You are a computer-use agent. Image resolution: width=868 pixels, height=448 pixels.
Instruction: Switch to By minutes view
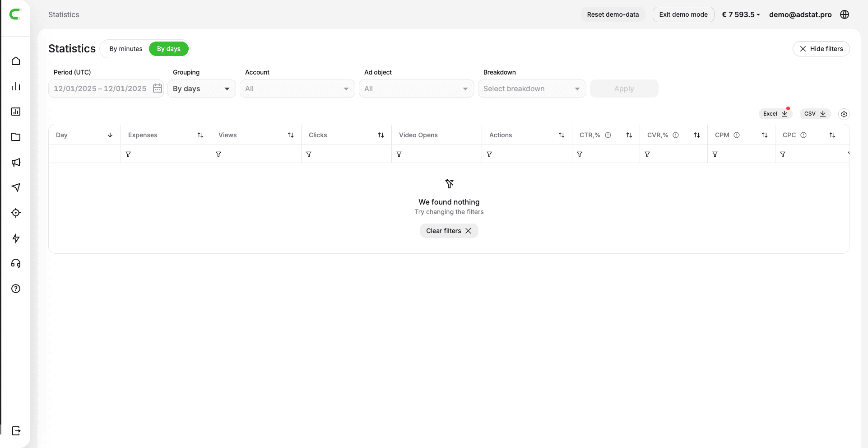[x=125, y=49]
